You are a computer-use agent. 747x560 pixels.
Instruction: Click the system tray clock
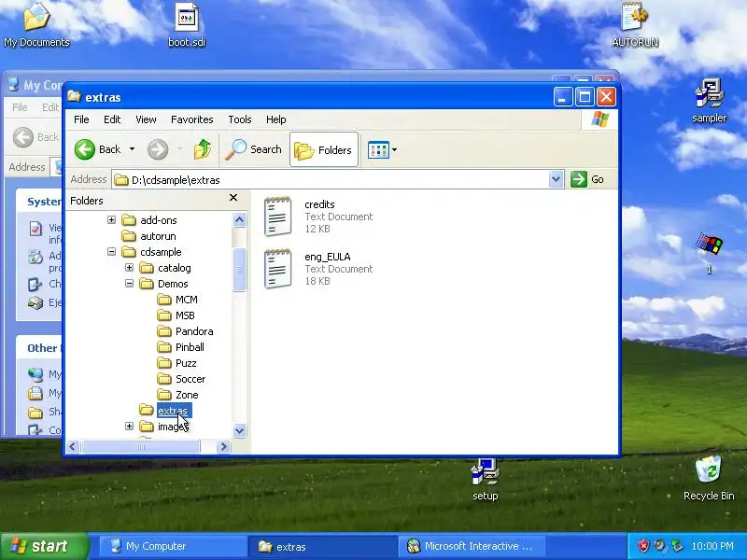pyautogui.click(x=712, y=546)
